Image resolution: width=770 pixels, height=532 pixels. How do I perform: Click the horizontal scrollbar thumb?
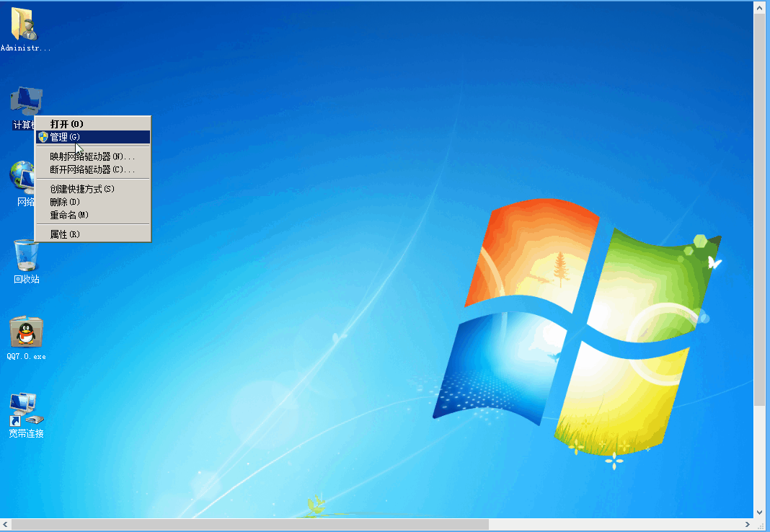[x=250, y=524]
